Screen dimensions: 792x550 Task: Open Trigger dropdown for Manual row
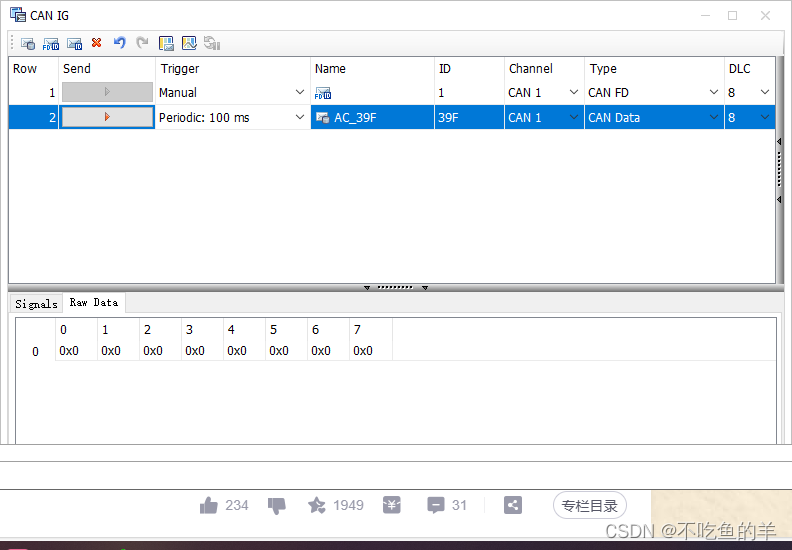pos(300,92)
